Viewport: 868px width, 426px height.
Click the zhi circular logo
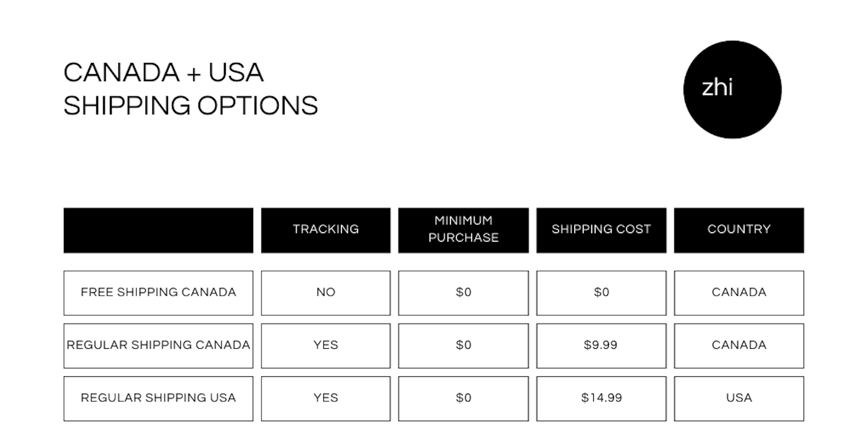coord(732,90)
